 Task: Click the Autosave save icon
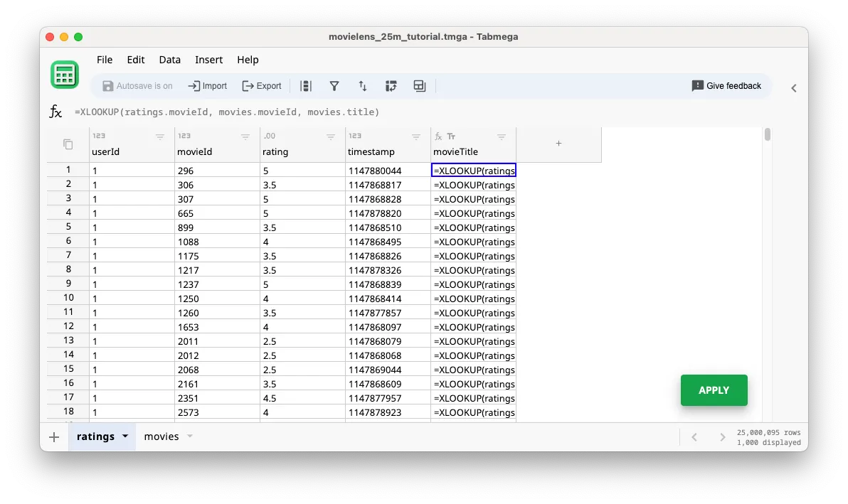[x=107, y=85]
